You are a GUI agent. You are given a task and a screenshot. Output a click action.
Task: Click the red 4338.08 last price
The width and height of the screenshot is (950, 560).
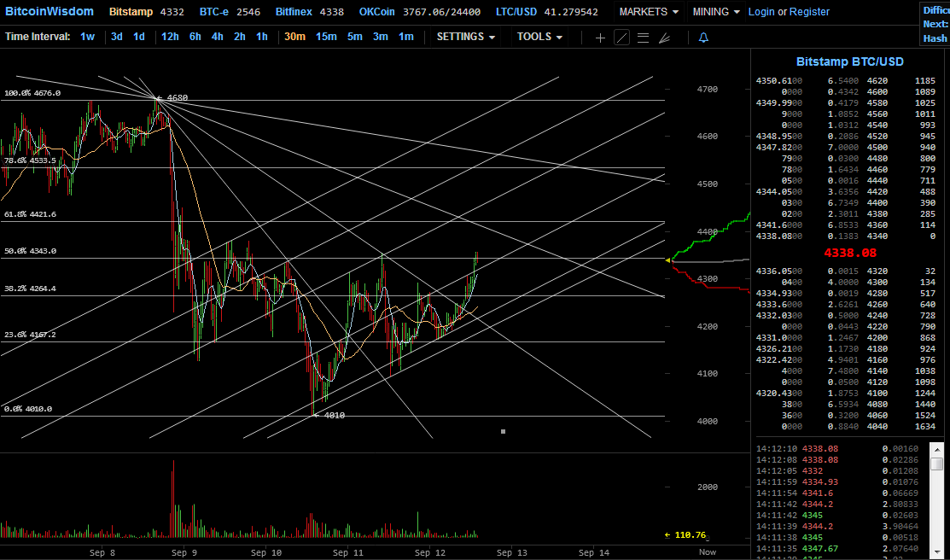click(x=851, y=253)
